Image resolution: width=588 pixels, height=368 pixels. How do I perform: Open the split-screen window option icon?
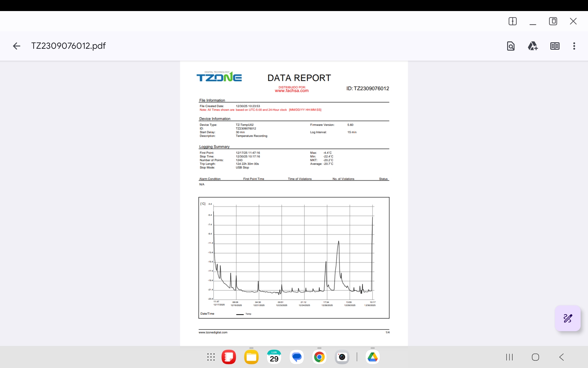point(512,21)
